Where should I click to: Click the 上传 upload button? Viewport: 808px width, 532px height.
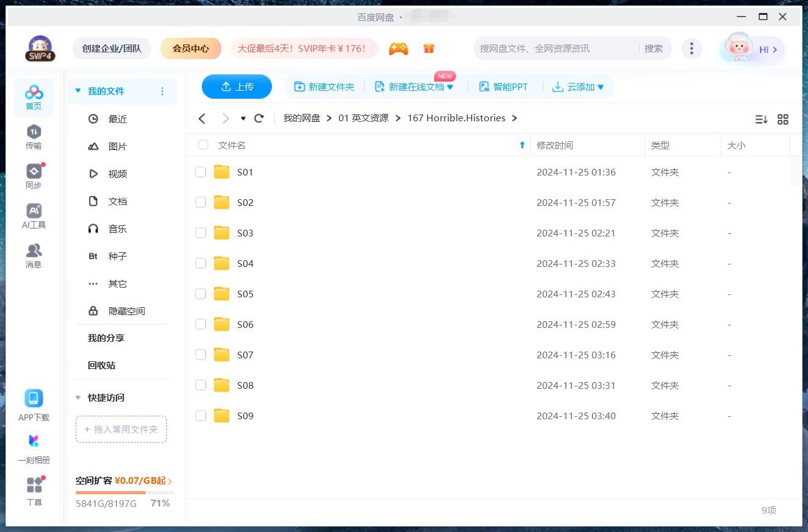[237, 87]
